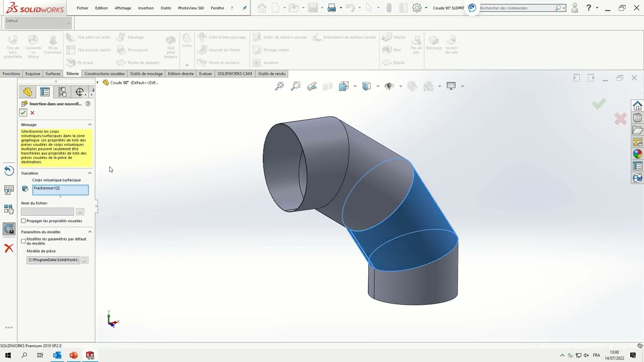The height and width of the screenshot is (362, 644).
Task: Switch to the Constructions soudées tab
Action: [x=105, y=73]
